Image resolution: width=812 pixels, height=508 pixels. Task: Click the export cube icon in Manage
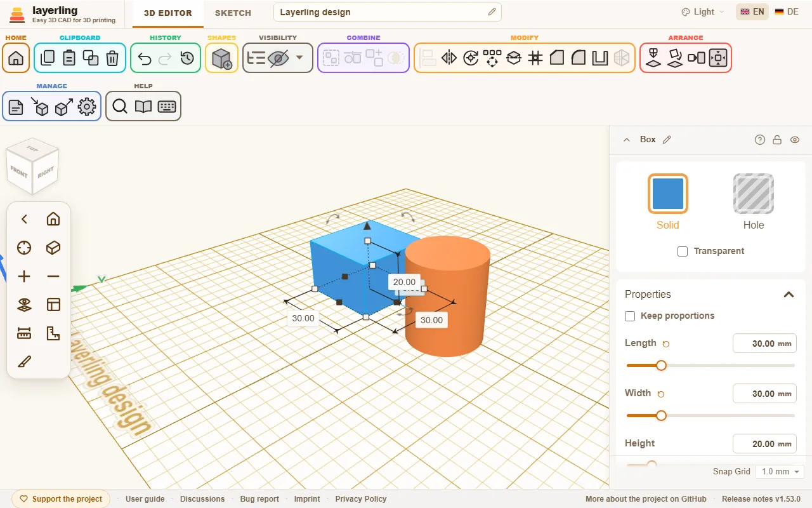tap(63, 107)
